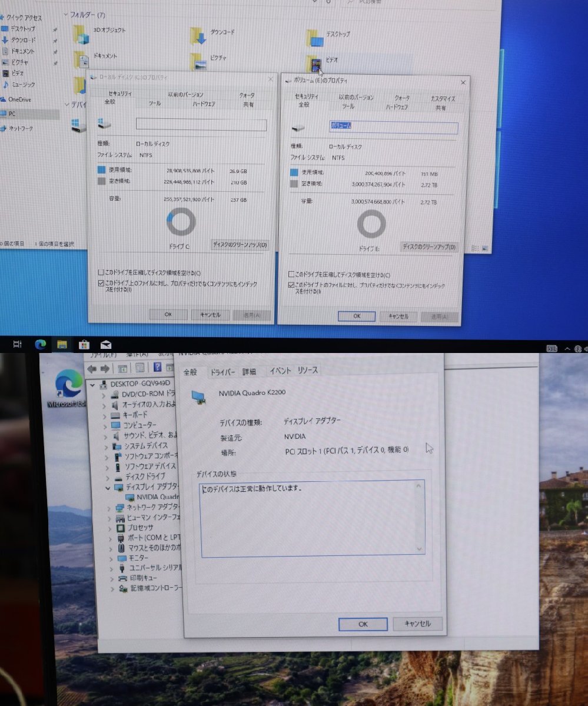Open the ビデオ folder icon in the main pane
Image resolution: width=588 pixels, height=706 pixels.
pyautogui.click(x=314, y=63)
